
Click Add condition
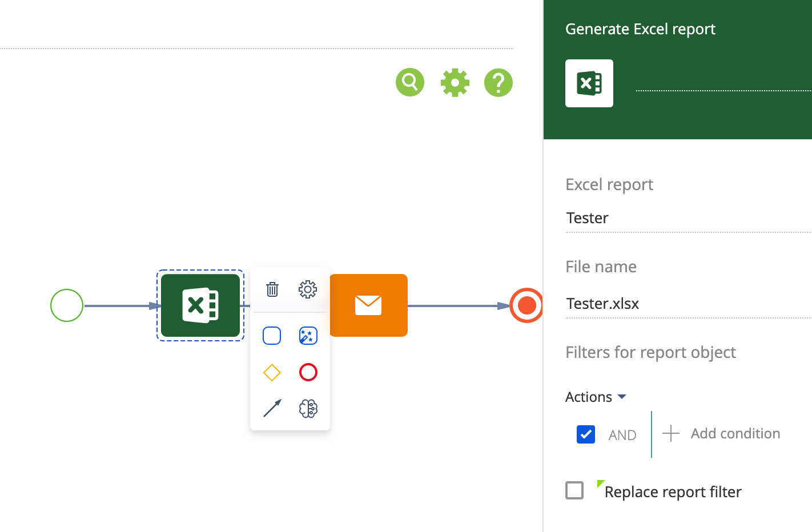pos(721,434)
